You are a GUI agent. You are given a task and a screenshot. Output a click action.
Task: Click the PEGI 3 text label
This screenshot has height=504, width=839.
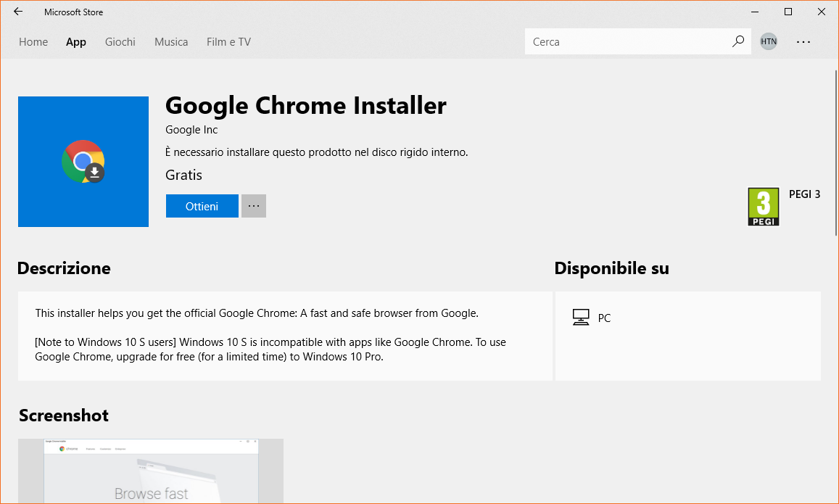(x=804, y=194)
